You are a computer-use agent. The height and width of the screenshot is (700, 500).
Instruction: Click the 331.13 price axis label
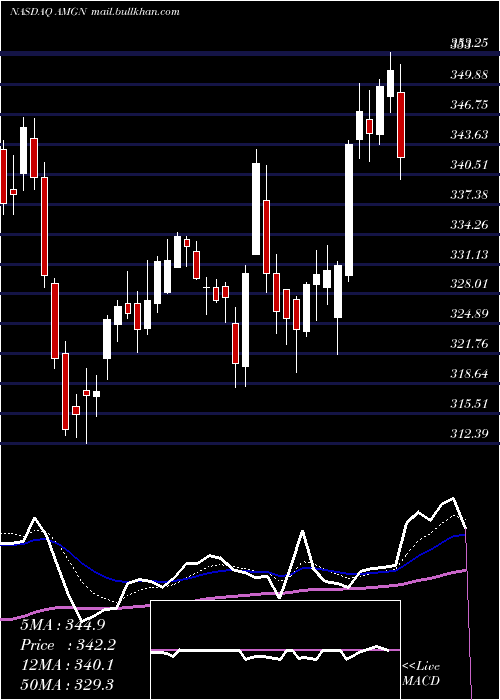pyautogui.click(x=469, y=254)
